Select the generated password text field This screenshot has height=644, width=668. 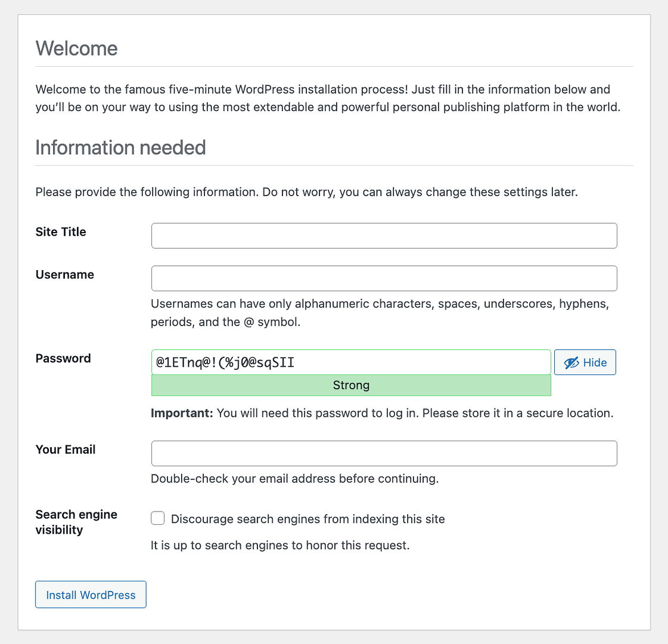click(x=351, y=362)
